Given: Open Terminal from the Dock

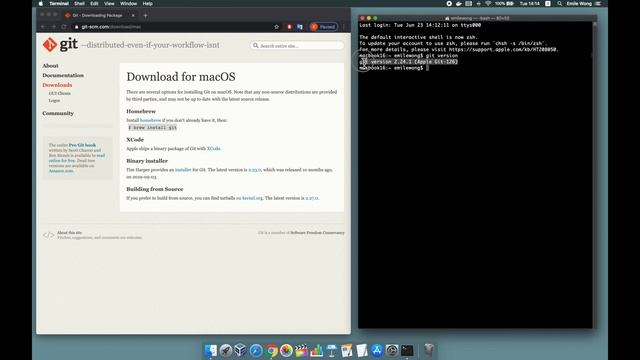Looking at the screenshot, I should pyautogui.click(x=407, y=350).
